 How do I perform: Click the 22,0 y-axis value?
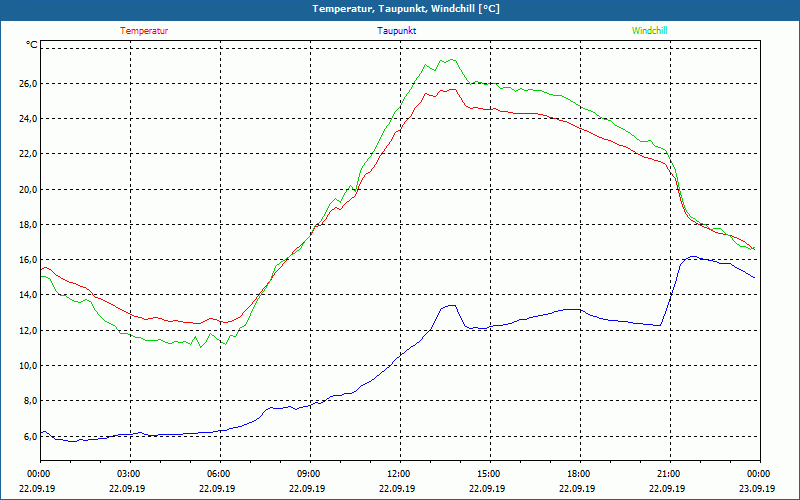pyautogui.click(x=28, y=154)
